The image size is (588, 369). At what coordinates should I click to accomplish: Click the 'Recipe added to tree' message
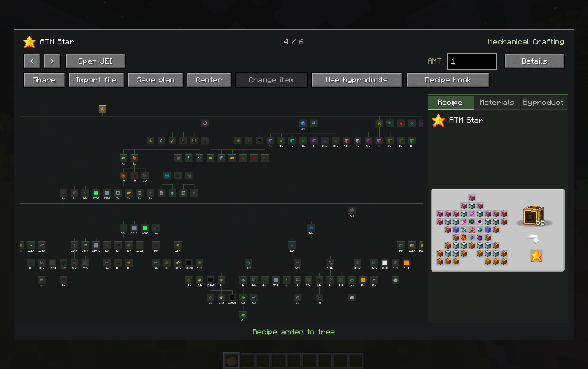[x=293, y=332]
